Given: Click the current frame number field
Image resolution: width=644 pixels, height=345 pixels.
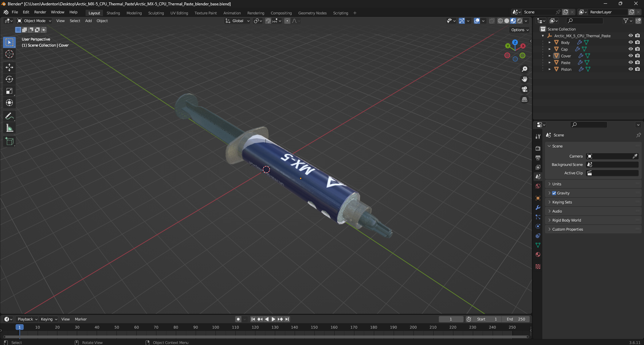Looking at the screenshot, I should (x=451, y=319).
